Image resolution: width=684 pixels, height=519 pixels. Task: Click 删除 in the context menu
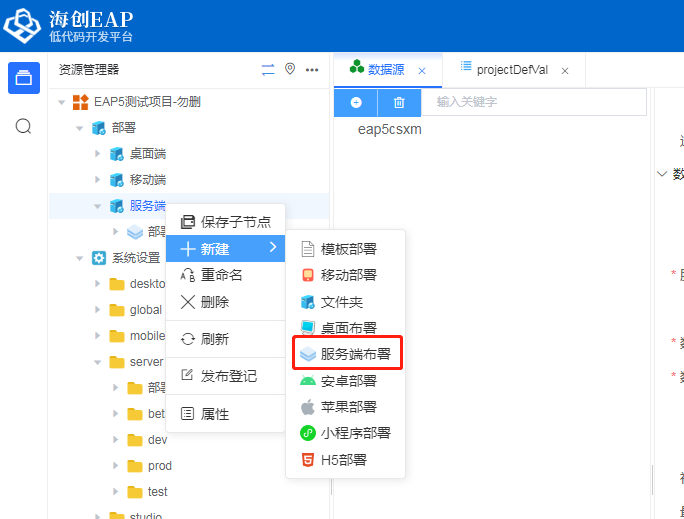tap(214, 302)
